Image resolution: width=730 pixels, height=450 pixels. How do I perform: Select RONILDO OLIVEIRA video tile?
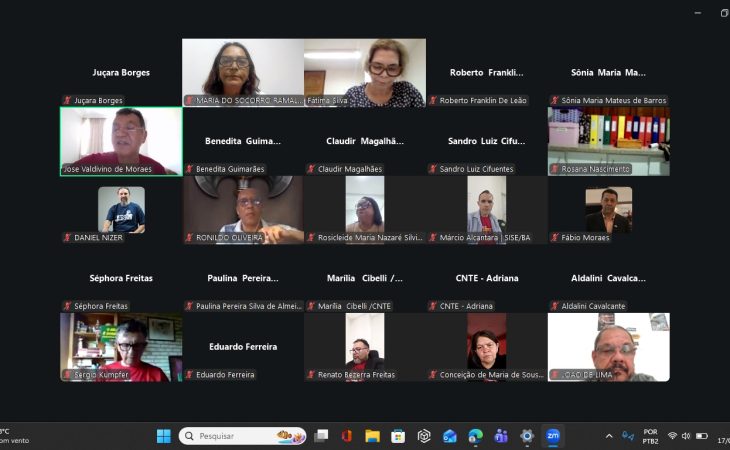[243, 210]
